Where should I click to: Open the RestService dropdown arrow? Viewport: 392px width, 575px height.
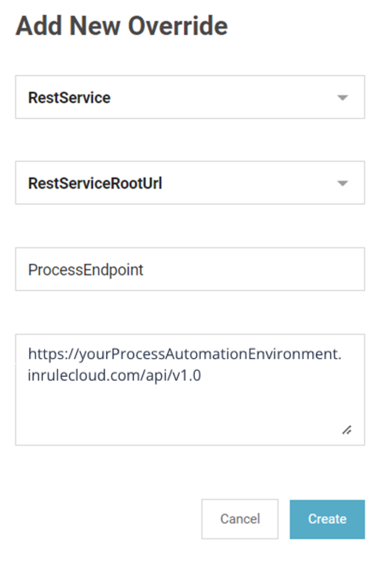[342, 98]
